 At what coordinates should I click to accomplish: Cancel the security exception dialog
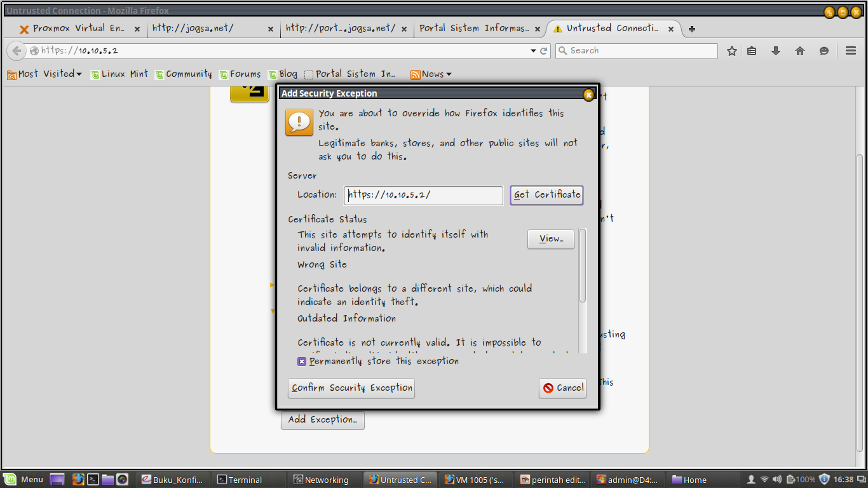pos(562,388)
